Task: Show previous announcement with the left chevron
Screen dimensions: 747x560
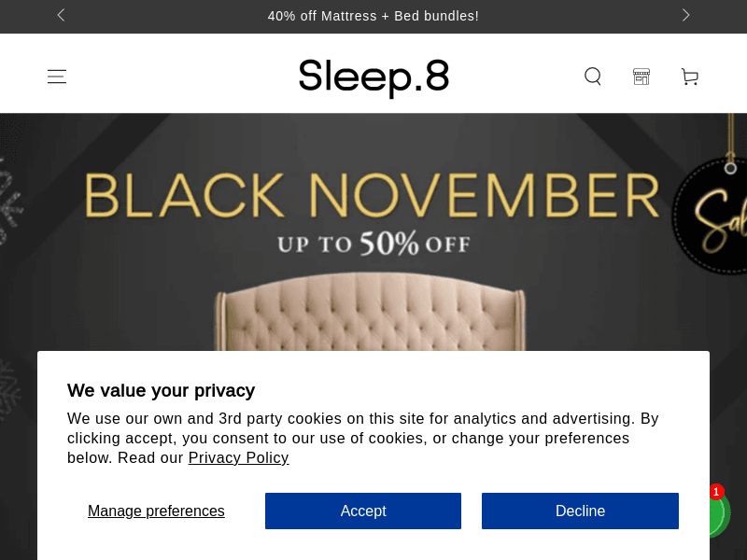Action: click(61, 15)
